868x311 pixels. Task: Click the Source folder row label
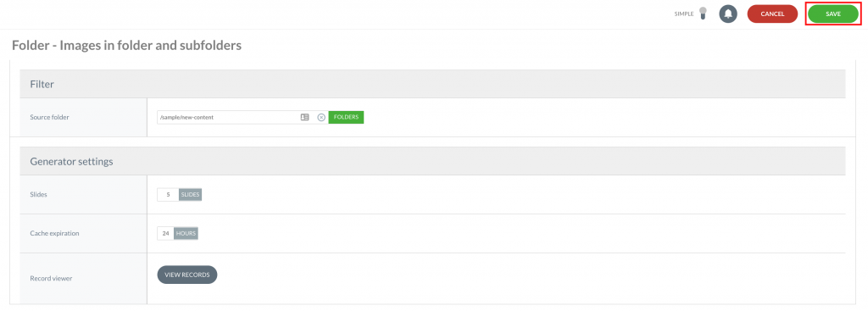pyautogui.click(x=50, y=117)
